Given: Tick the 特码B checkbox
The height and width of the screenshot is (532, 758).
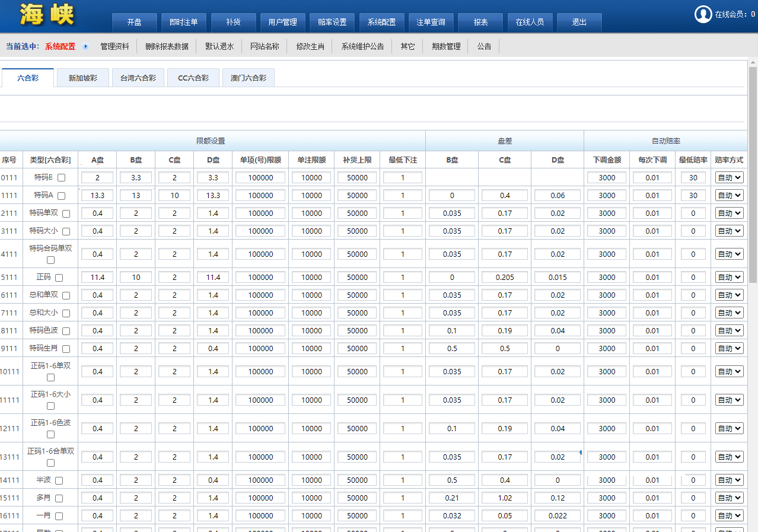Looking at the screenshot, I should 62,178.
